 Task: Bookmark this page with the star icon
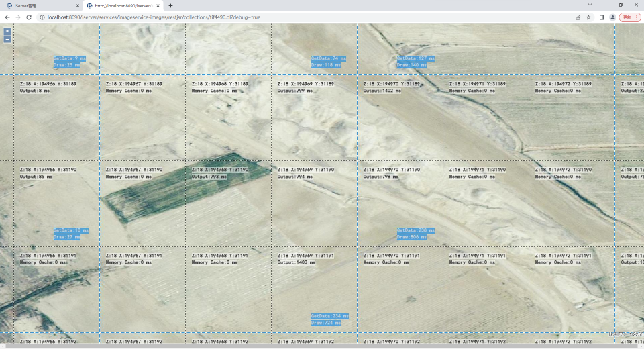[x=588, y=17]
